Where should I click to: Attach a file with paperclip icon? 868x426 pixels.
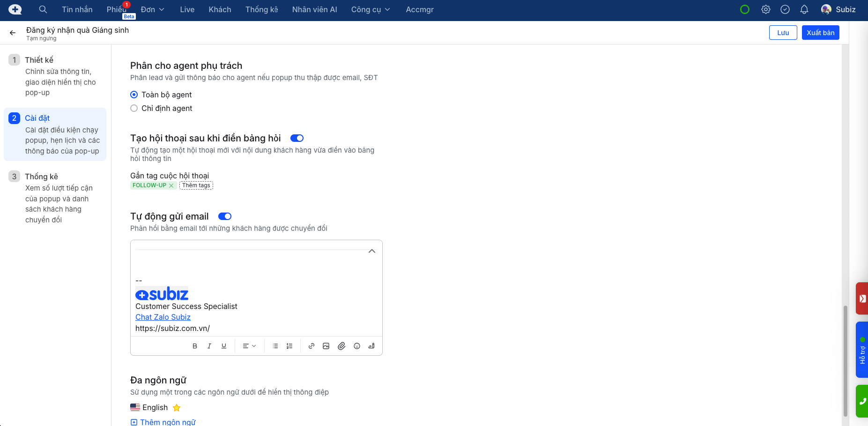341,346
